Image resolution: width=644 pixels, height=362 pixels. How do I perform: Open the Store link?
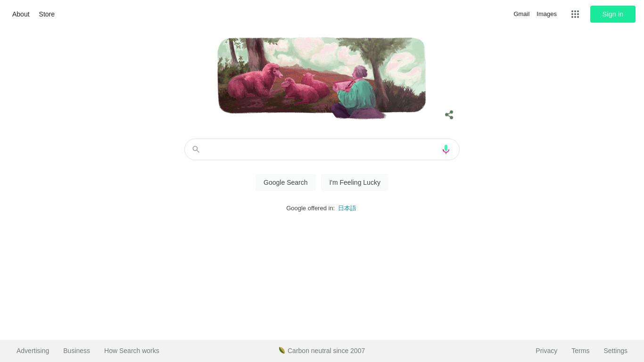[47, 14]
